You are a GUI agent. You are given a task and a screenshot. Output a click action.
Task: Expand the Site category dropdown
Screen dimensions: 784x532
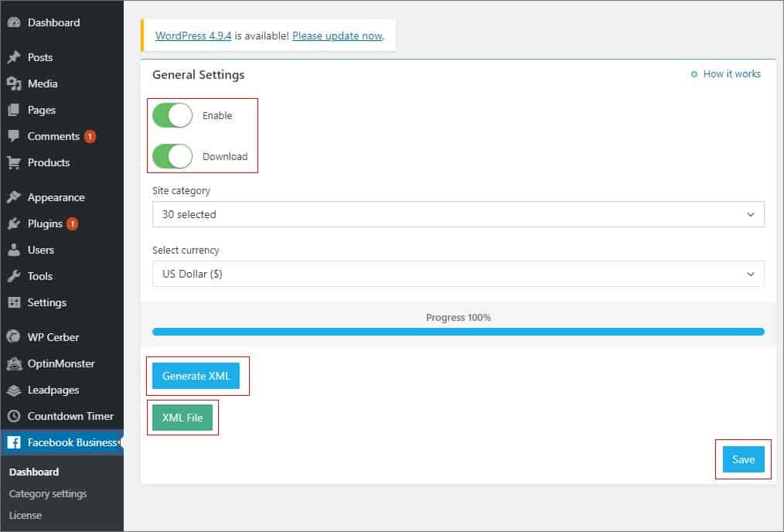458,214
